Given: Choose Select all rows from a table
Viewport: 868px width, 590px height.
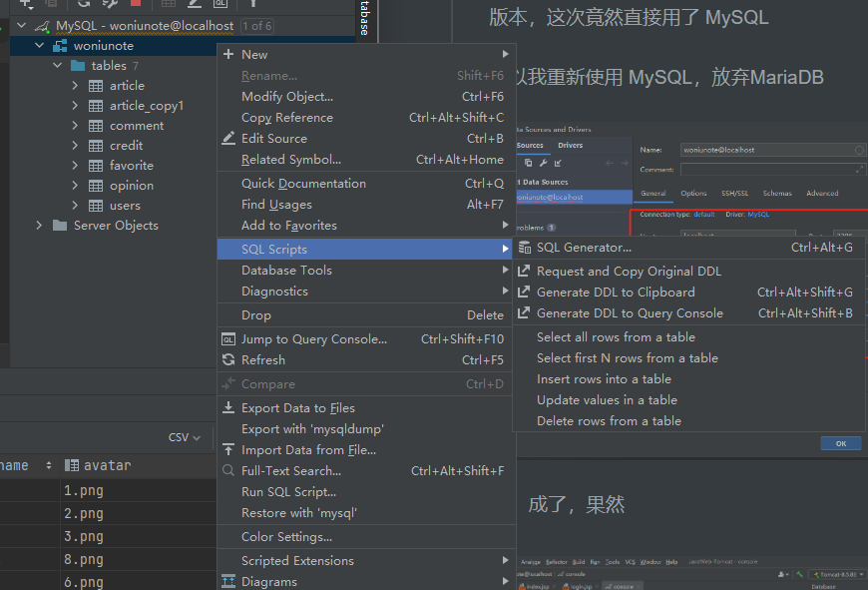Looking at the screenshot, I should (x=688, y=336).
